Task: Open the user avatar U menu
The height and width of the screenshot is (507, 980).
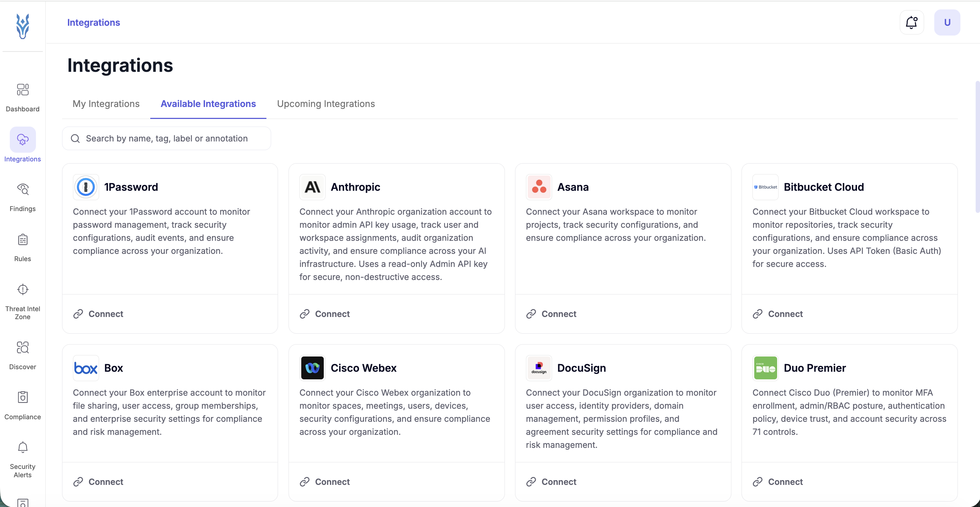Action: (947, 22)
